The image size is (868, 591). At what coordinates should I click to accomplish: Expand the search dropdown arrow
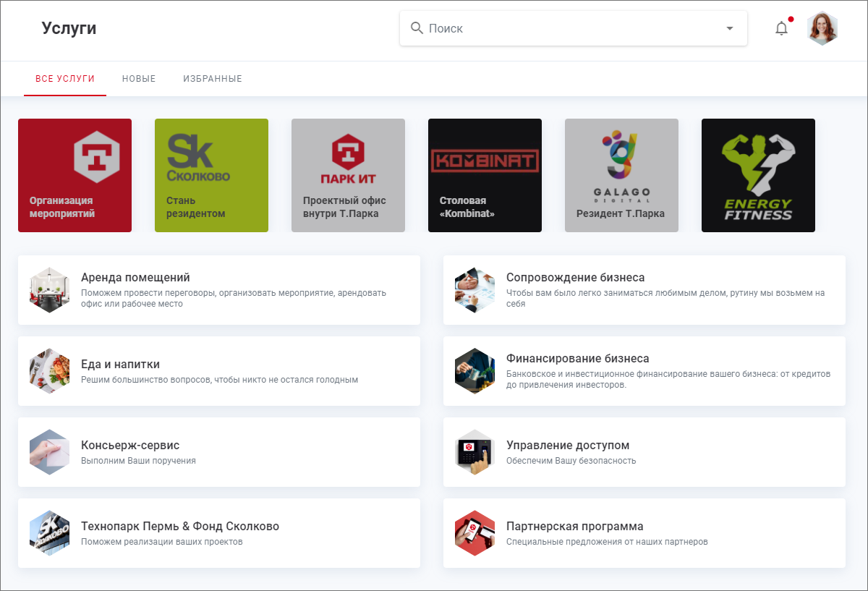(x=729, y=28)
